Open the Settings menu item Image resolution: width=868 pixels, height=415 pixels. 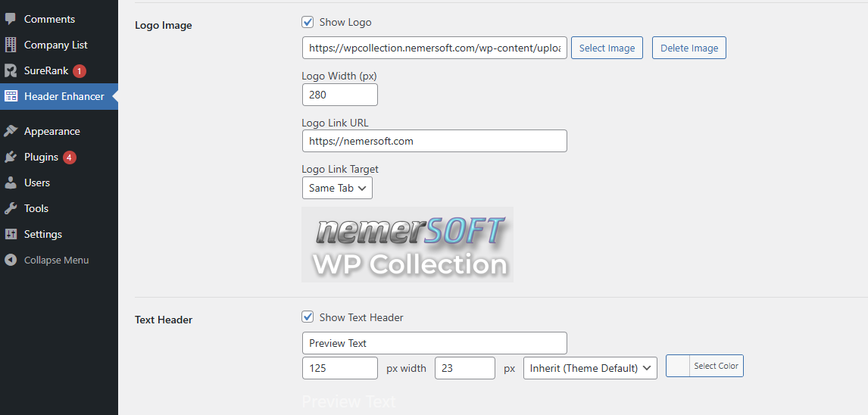[43, 234]
